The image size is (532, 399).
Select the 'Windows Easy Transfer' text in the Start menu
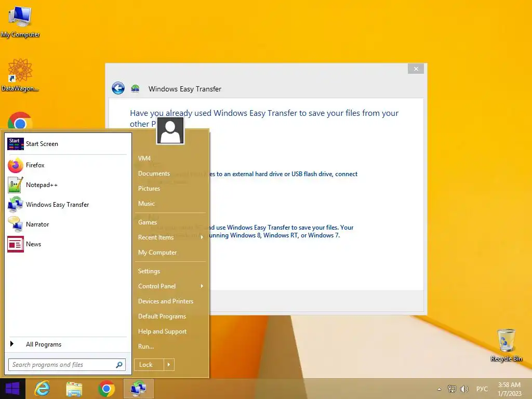(57, 205)
